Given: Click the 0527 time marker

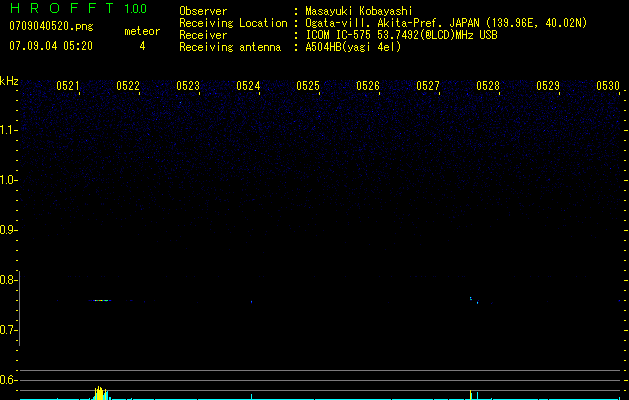Looking at the screenshot, I should 428,86.
